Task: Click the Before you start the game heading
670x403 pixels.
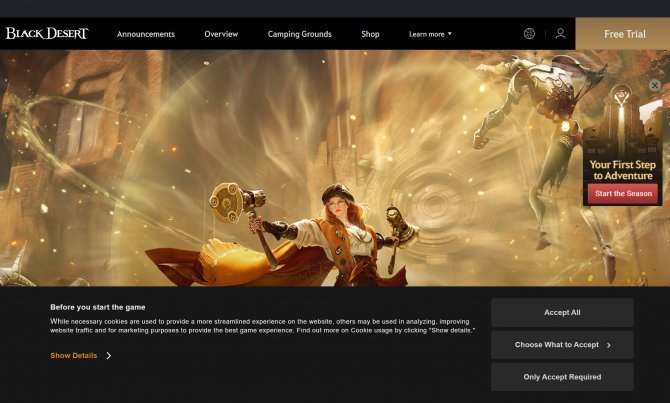Action: click(x=97, y=307)
